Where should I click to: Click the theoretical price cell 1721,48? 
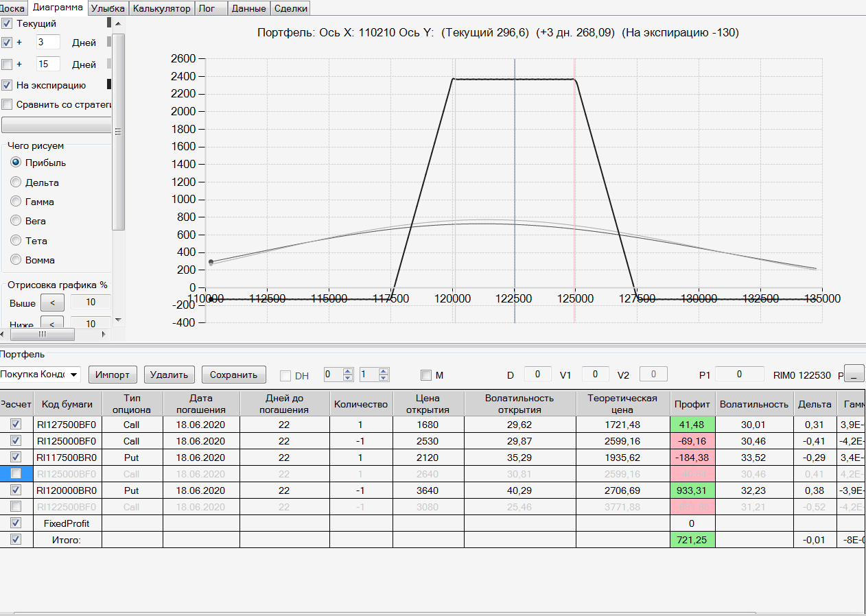click(622, 425)
